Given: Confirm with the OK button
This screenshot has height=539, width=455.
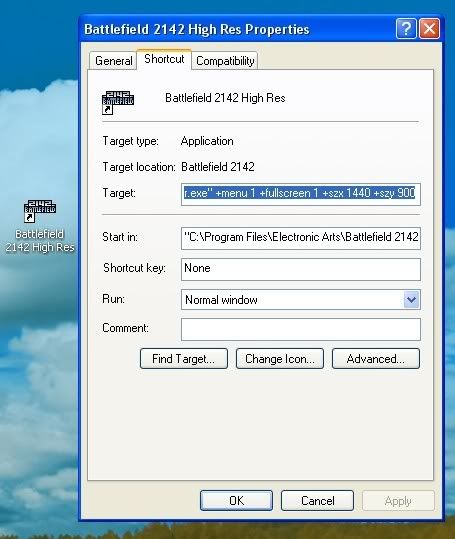Looking at the screenshot, I should tap(236, 500).
